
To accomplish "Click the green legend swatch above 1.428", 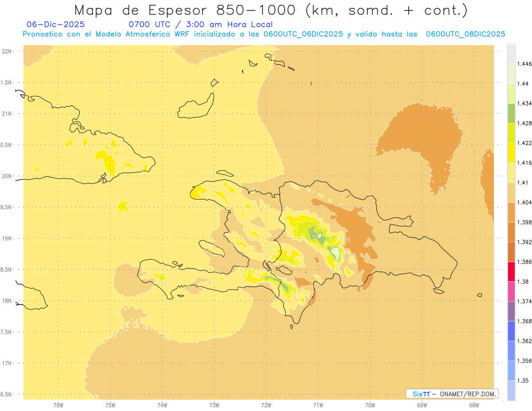I will pyautogui.click(x=511, y=113).
